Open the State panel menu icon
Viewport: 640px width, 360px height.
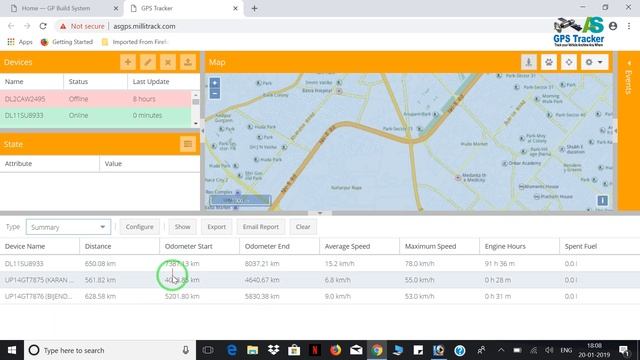point(188,144)
